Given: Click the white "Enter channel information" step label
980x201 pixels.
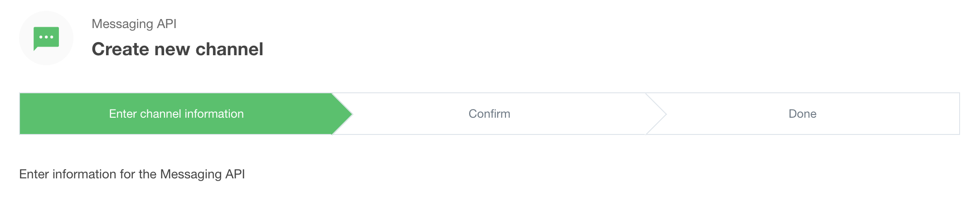Looking at the screenshot, I should (x=176, y=114).
